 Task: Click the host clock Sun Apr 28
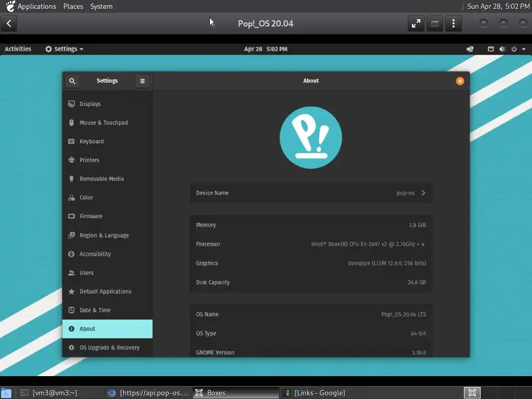click(498, 6)
